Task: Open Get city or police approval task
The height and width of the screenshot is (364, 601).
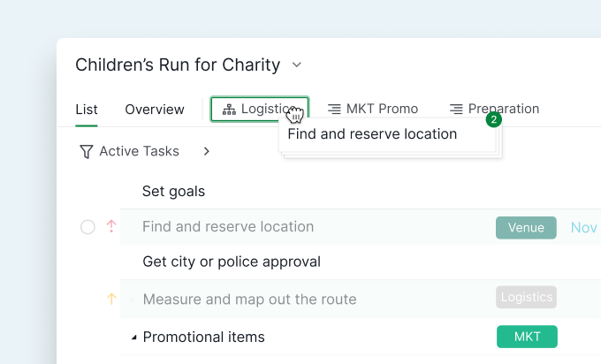Action: (231, 262)
